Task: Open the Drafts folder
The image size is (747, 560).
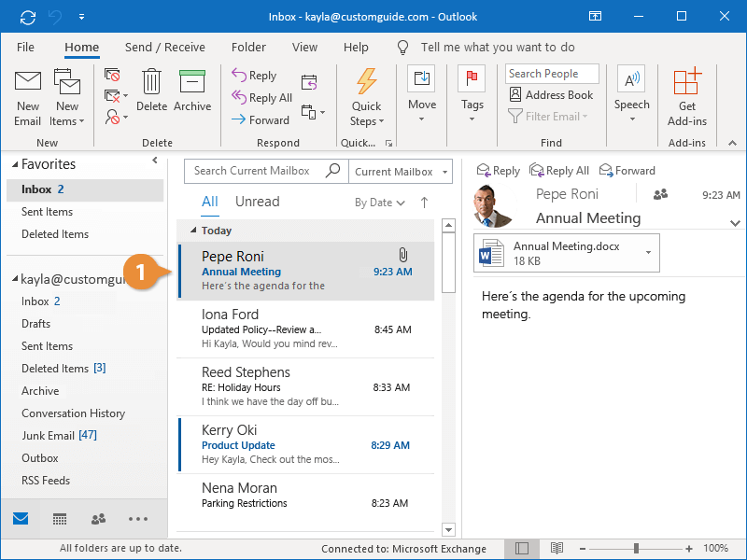Action: pos(35,324)
